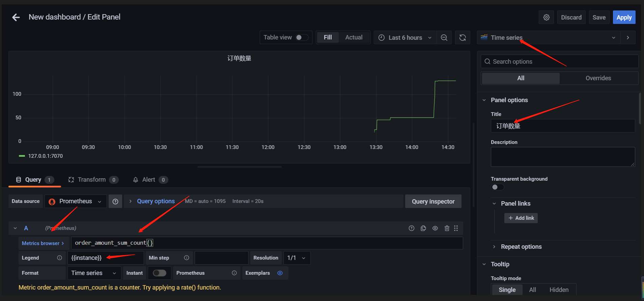Click Search options input field
Viewport: 644px width, 301px height.
coord(560,61)
